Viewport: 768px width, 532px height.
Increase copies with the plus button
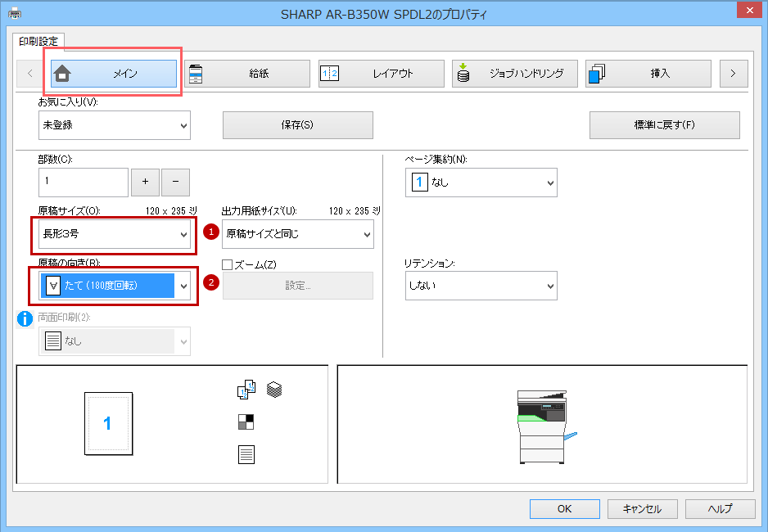tap(145, 182)
